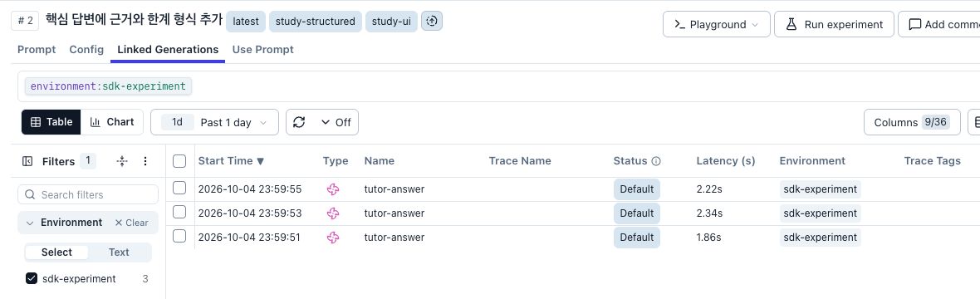Expand the Playground dropdown button

[716, 24]
